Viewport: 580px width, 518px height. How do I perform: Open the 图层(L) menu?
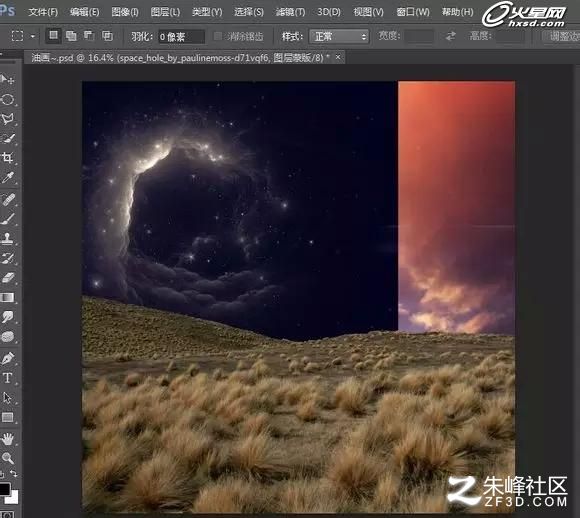coord(165,12)
